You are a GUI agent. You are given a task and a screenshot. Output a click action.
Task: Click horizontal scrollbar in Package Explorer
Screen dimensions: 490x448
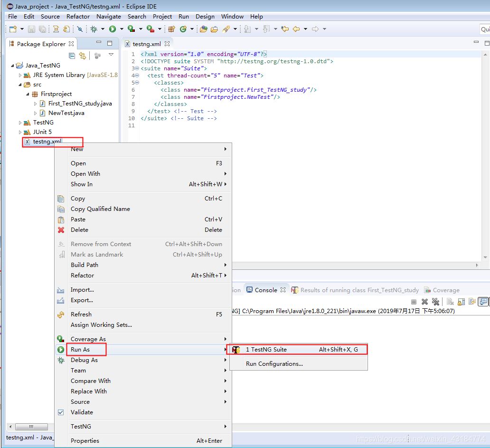(31, 427)
